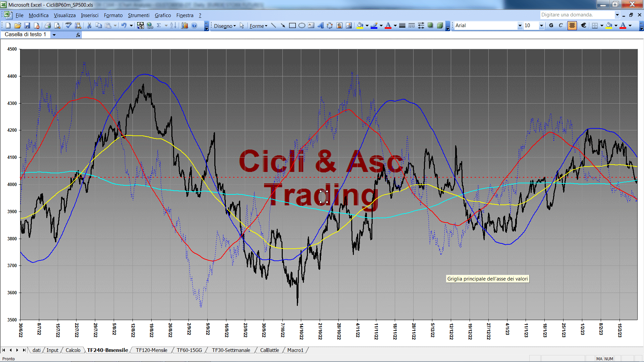This screenshot has width=644, height=362.
Task: Open a file with the folder icon
Action: coord(18,25)
